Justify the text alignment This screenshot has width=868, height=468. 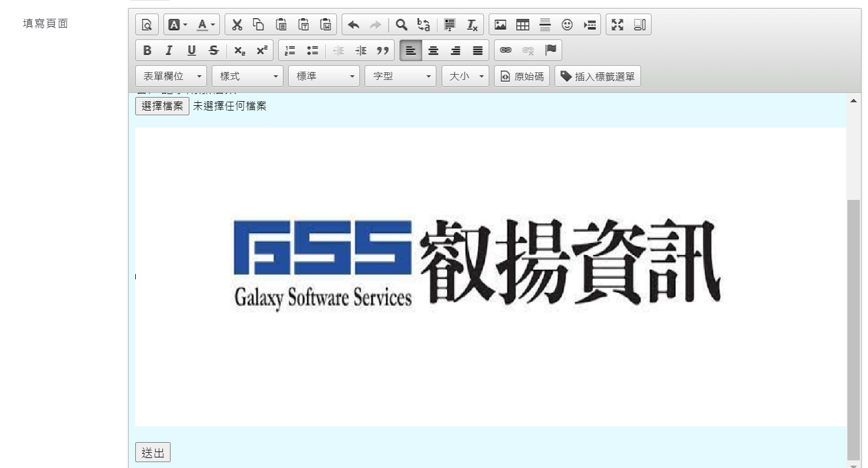coord(478,51)
